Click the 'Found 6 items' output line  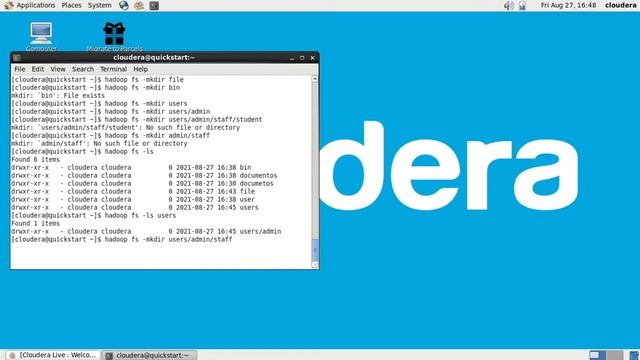36,160
